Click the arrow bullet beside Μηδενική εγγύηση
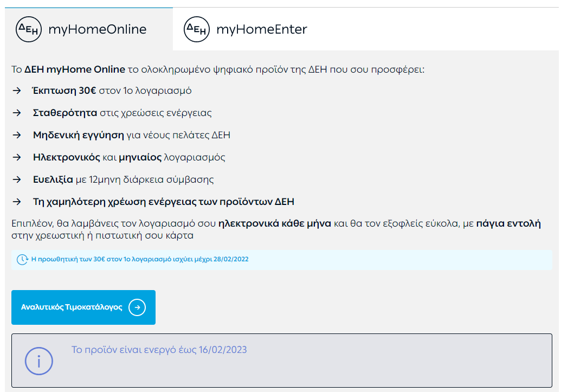Image resolution: width=561 pixels, height=392 pixels. click(x=17, y=135)
